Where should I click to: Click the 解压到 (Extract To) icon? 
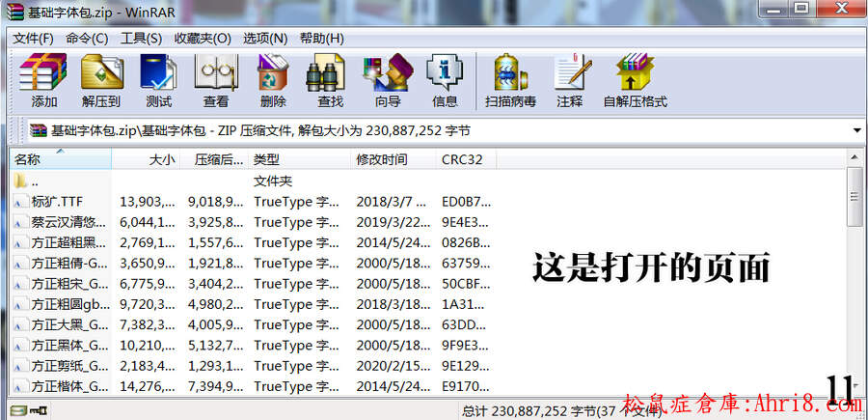click(101, 80)
